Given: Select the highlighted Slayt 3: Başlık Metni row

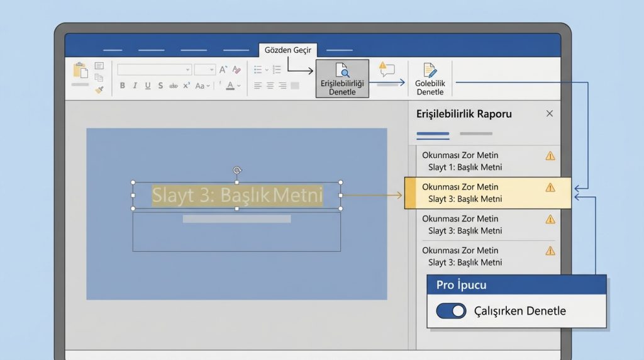Looking at the screenshot, I should point(487,193).
